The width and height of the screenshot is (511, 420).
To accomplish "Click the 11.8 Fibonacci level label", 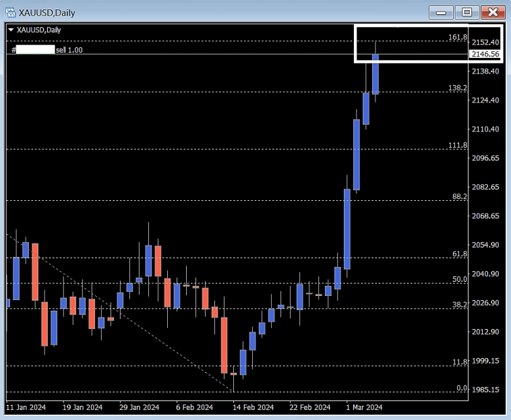I will click(x=460, y=361).
